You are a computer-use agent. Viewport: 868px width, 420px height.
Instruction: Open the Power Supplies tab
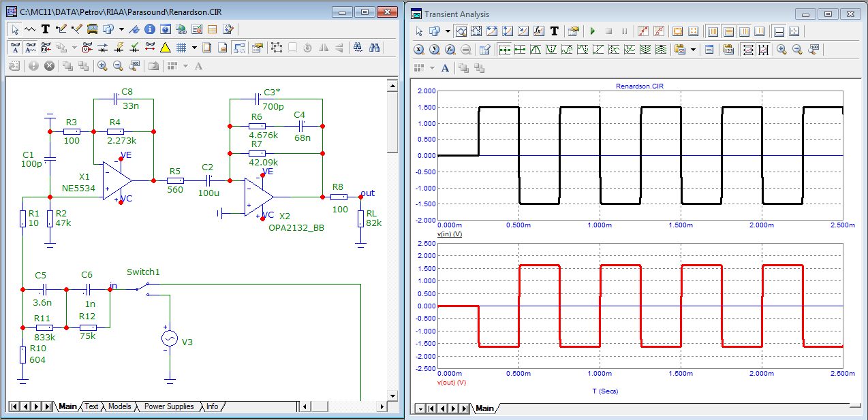[168, 406]
